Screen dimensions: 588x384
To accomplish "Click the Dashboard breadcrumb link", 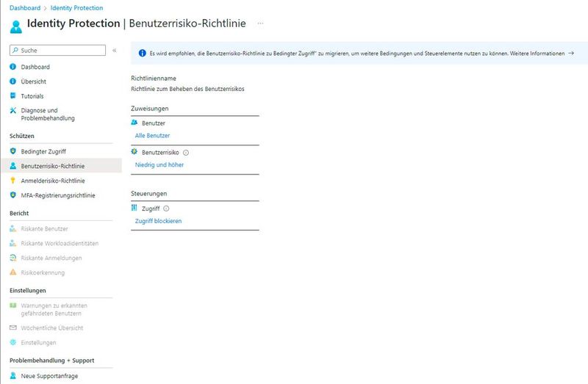I will [x=25, y=8].
